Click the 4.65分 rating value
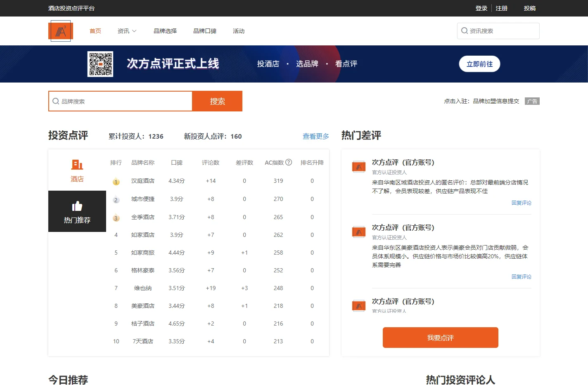Viewport: 588px width, 385px height. (177, 324)
